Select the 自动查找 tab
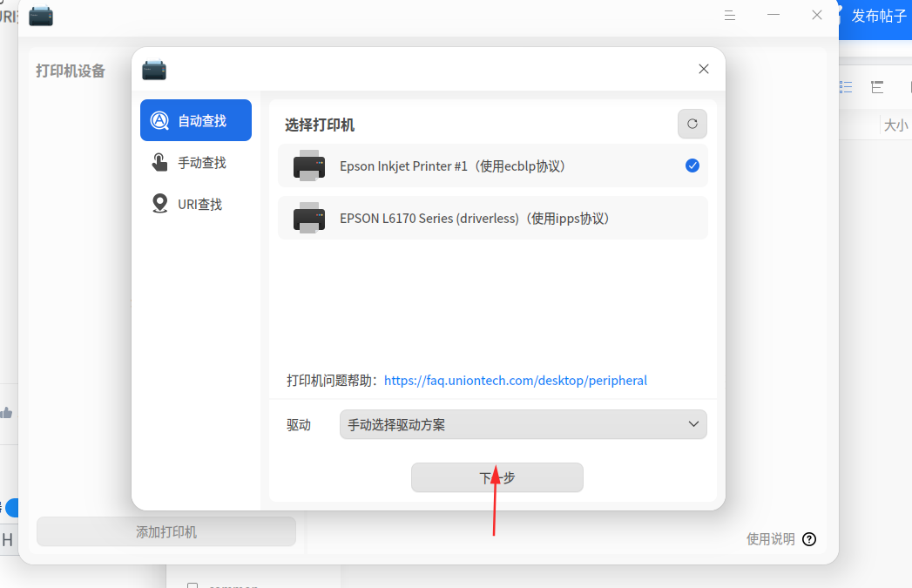This screenshot has width=912, height=588. (195, 120)
